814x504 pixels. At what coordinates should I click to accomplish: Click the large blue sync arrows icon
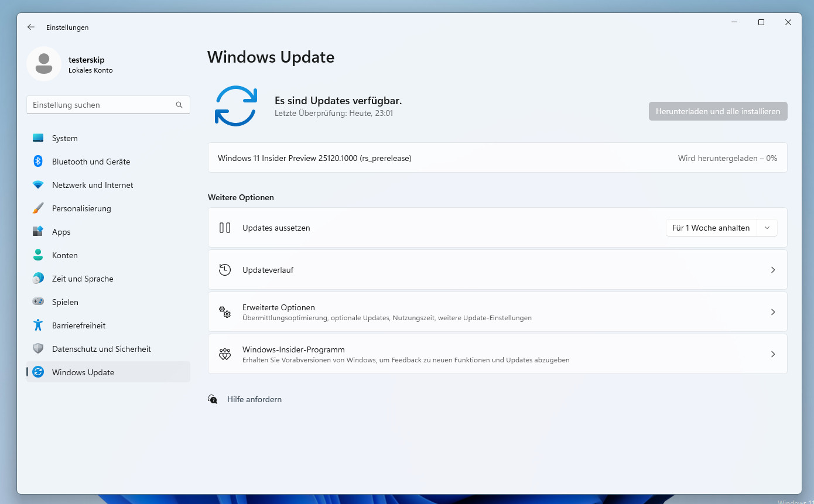236,106
